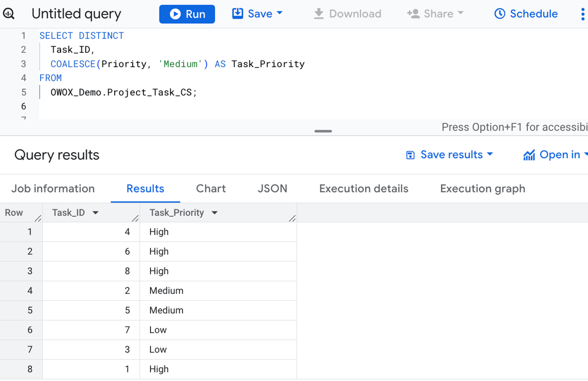Select the Low cell in row 7
The image size is (588, 381).
[218, 350]
